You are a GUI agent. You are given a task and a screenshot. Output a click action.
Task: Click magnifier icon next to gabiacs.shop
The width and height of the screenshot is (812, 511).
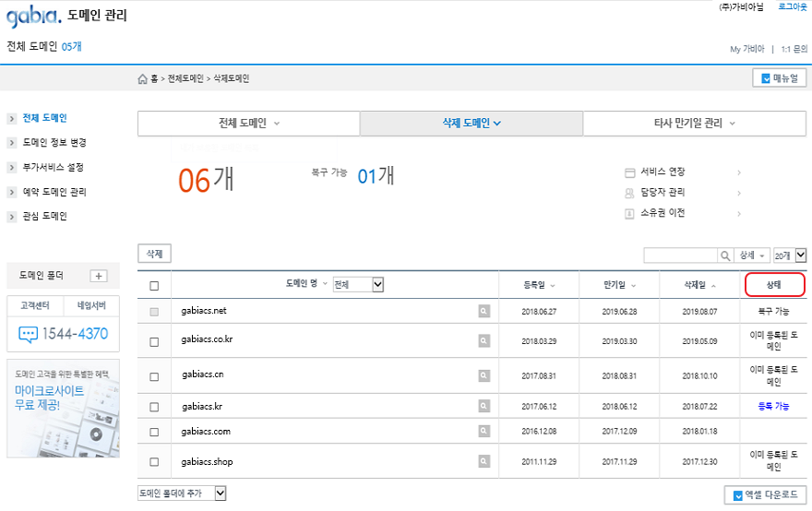(x=484, y=461)
